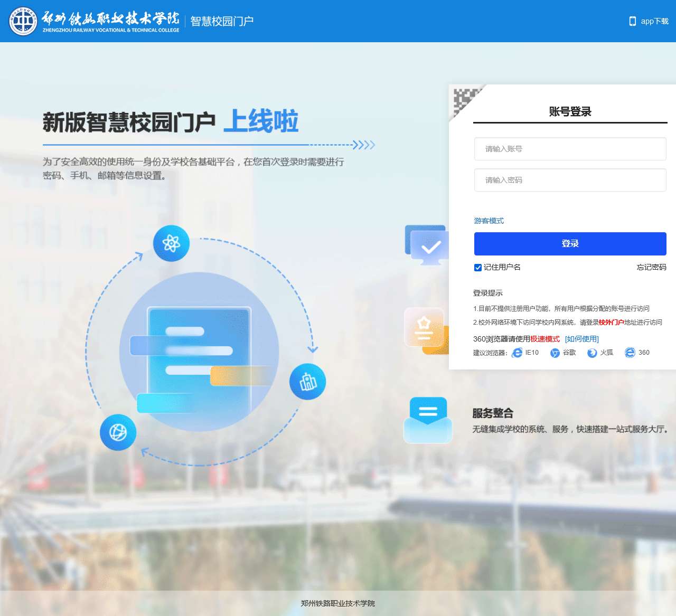Click the college emblem logo
The image size is (676, 616).
23,21
